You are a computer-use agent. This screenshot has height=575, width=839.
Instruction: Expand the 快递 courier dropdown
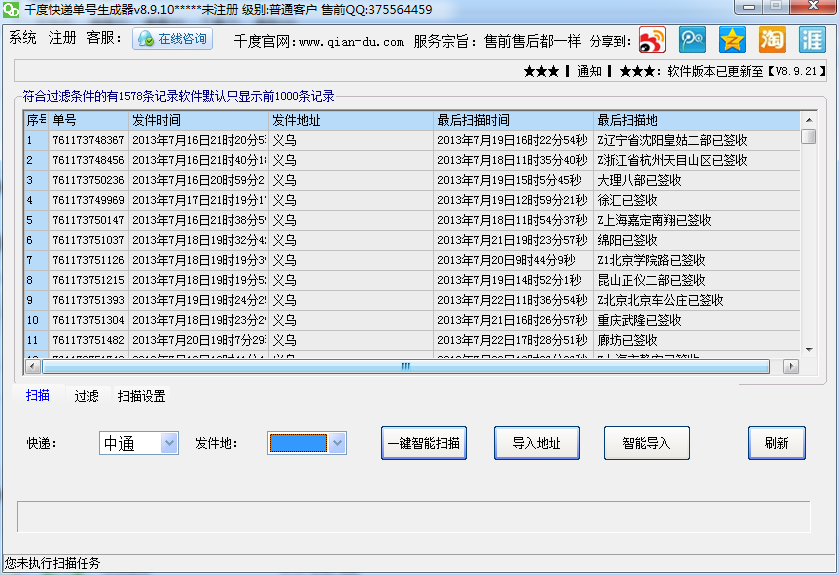tap(169, 442)
